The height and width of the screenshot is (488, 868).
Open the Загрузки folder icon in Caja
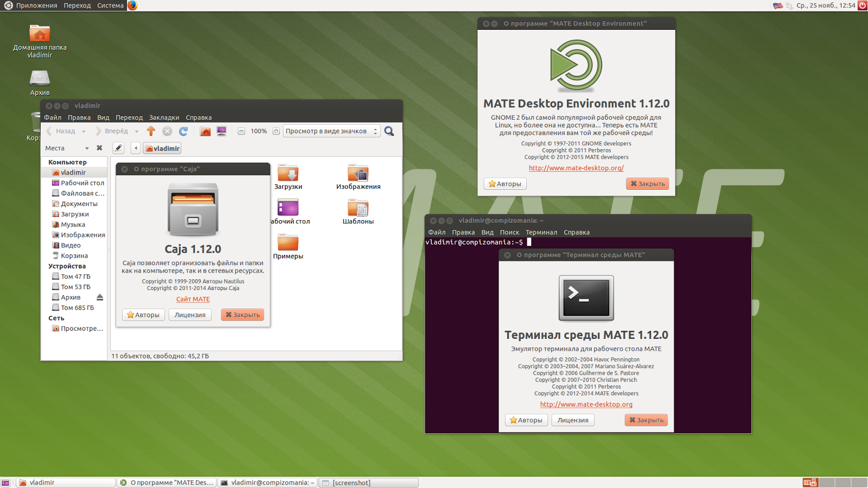288,174
